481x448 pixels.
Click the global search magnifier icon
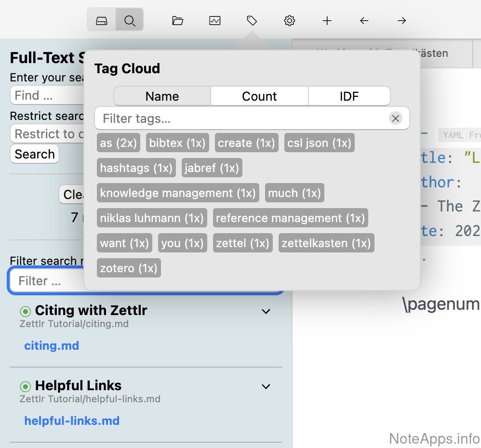pyautogui.click(x=129, y=21)
